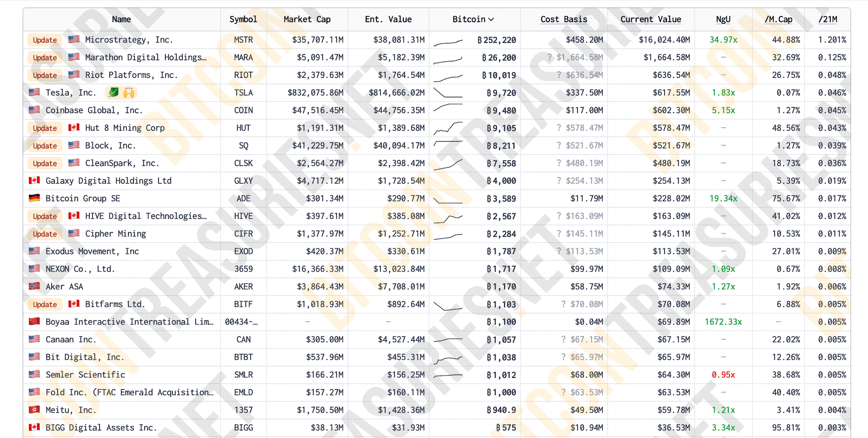Click the Canadian flag beside BIGG Digital Assets
This screenshot has height=438, width=868.
[34, 428]
